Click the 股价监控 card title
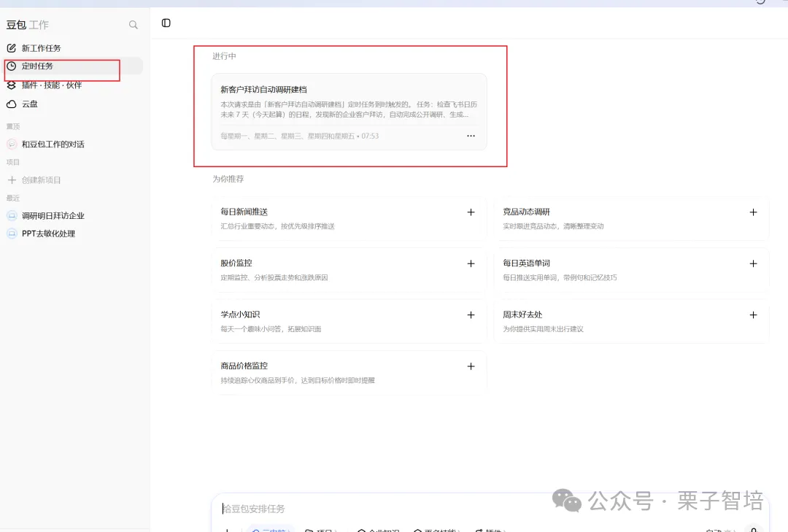Viewport: 788px width, 532px height. click(x=236, y=263)
